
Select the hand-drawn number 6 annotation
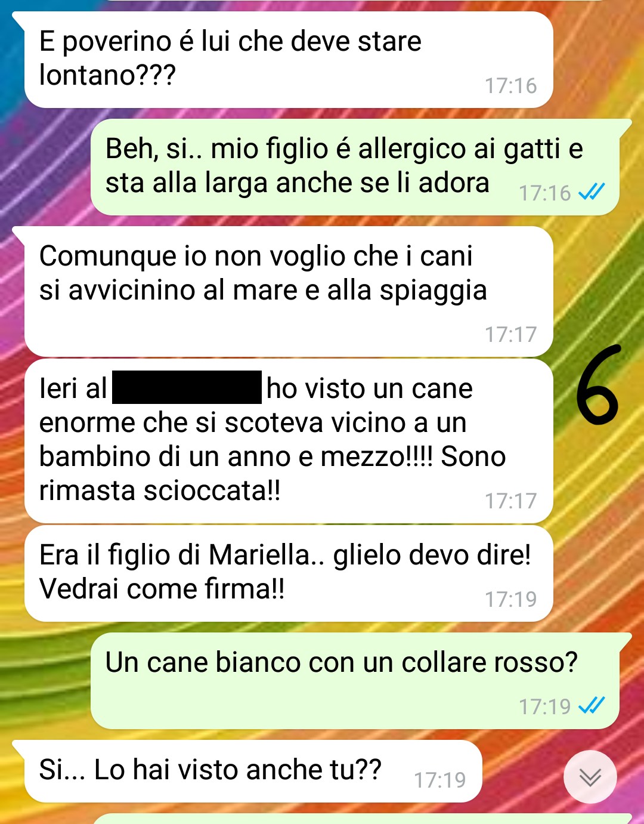(x=597, y=385)
